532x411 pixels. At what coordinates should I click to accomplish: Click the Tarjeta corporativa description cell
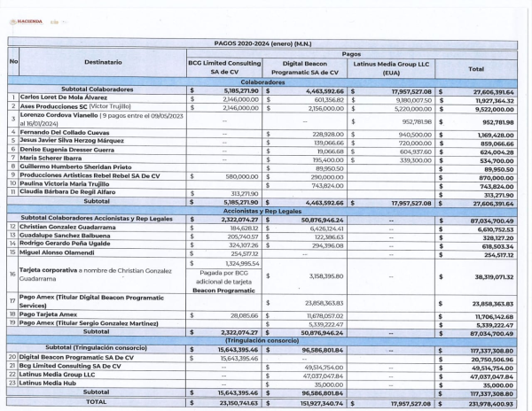102,275
